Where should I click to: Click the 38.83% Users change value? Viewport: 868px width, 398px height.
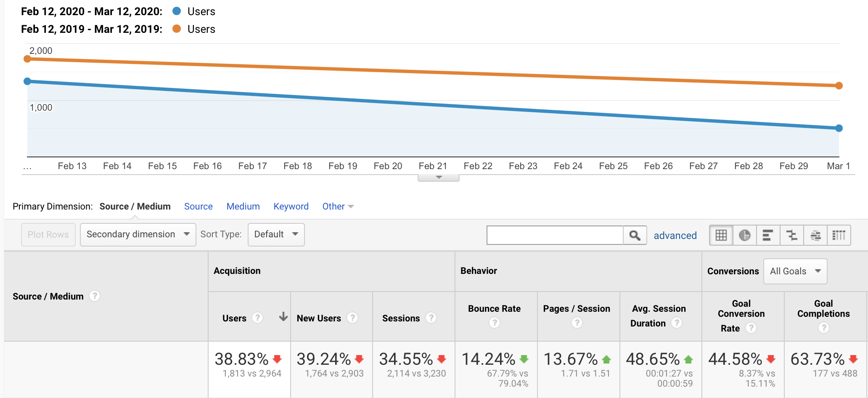242,359
